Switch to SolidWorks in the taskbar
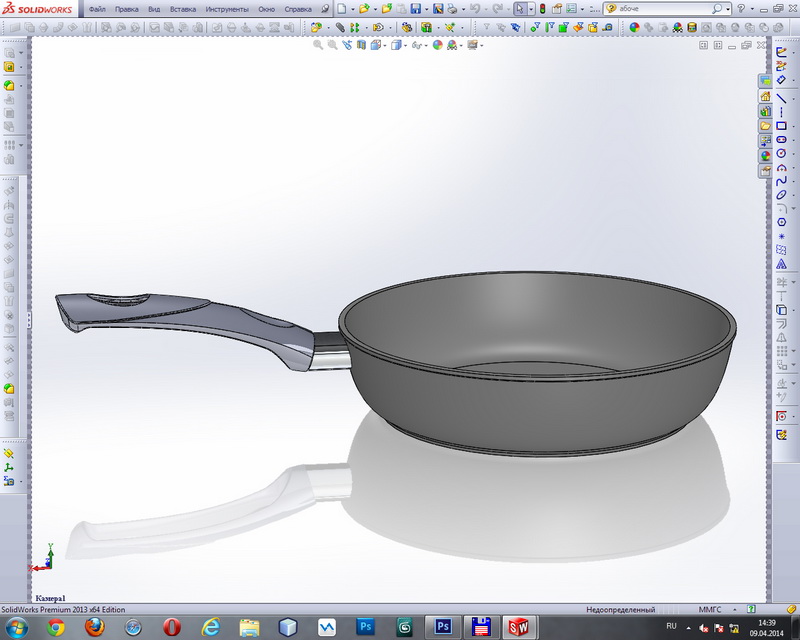 pyautogui.click(x=518, y=627)
